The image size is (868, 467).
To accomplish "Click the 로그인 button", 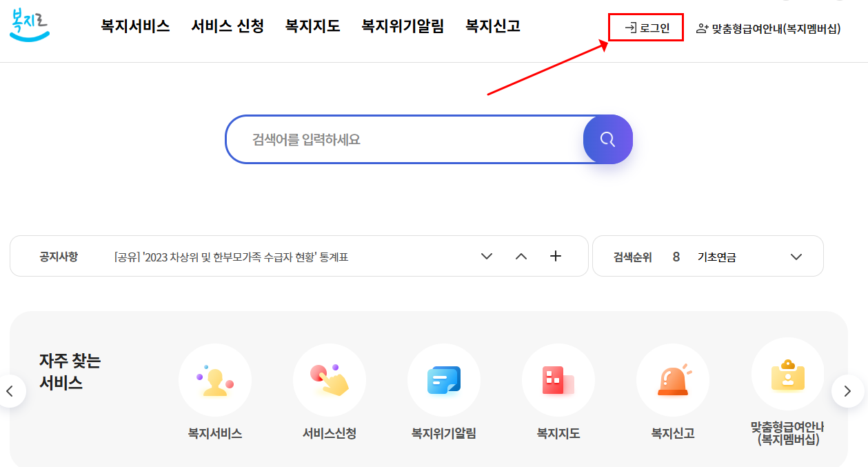I will (x=645, y=28).
